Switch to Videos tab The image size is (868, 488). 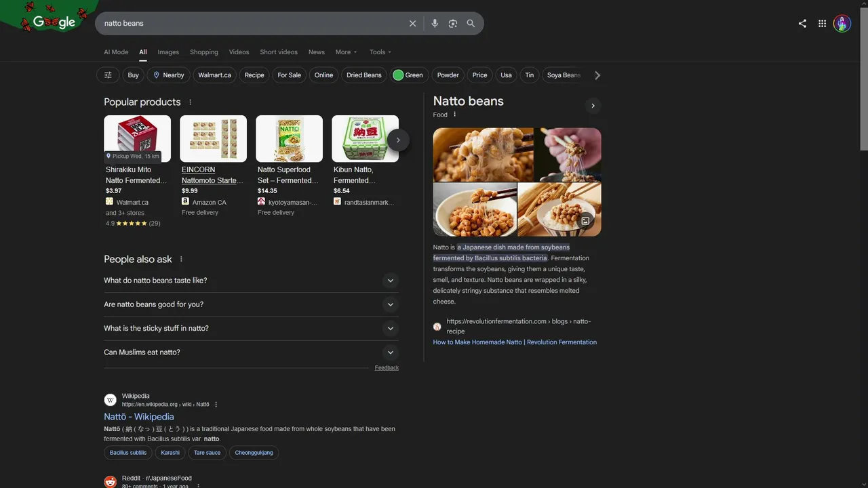(x=239, y=52)
